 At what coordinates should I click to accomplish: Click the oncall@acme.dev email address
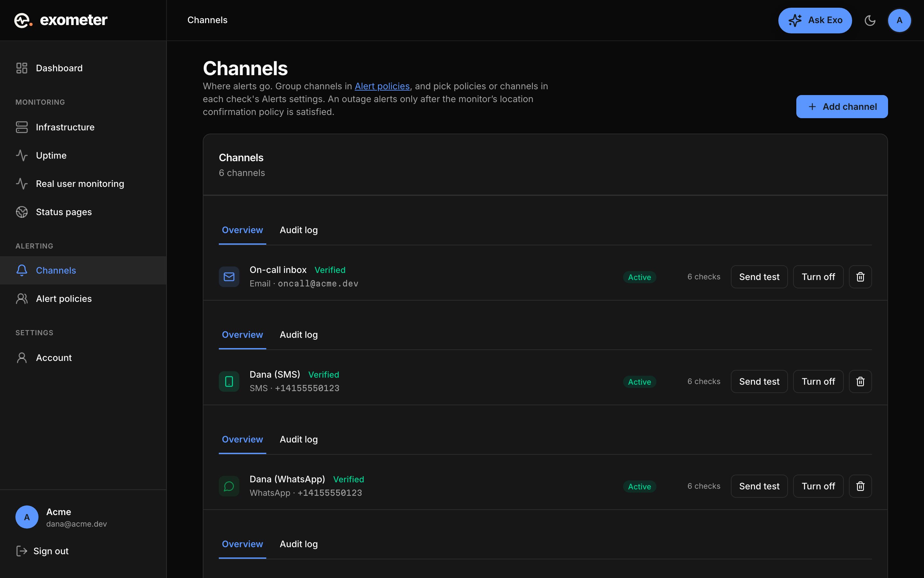pyautogui.click(x=318, y=284)
